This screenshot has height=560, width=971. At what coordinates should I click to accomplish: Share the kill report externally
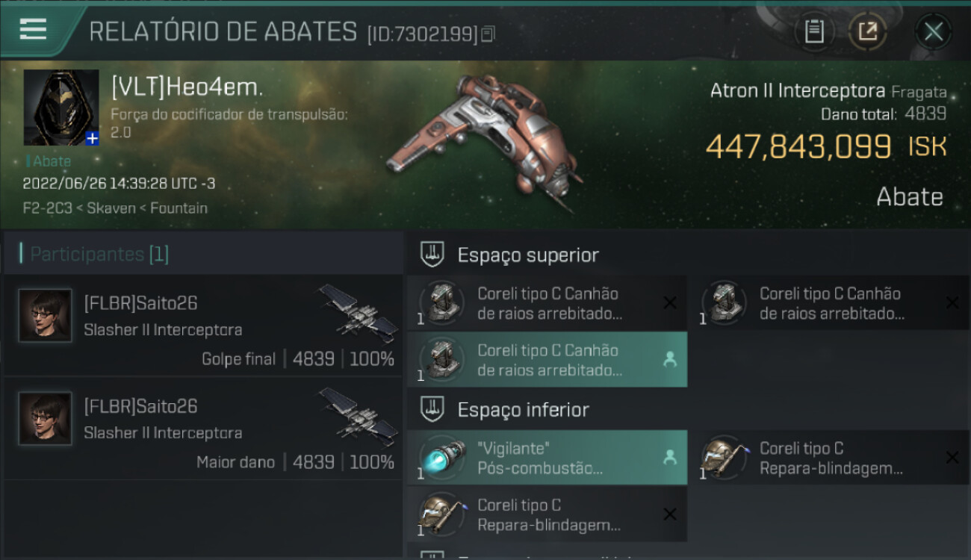pyautogui.click(x=868, y=31)
